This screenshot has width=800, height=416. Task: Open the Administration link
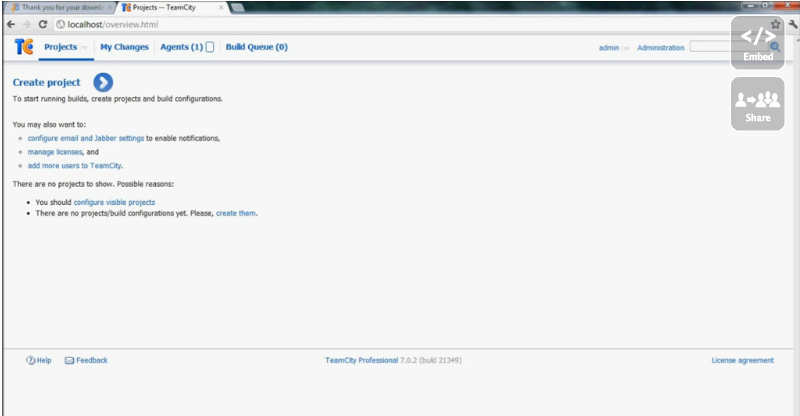pos(661,47)
